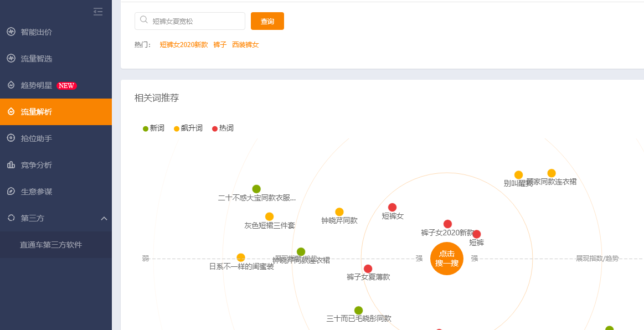Click the search magnifier icon

coord(144,20)
